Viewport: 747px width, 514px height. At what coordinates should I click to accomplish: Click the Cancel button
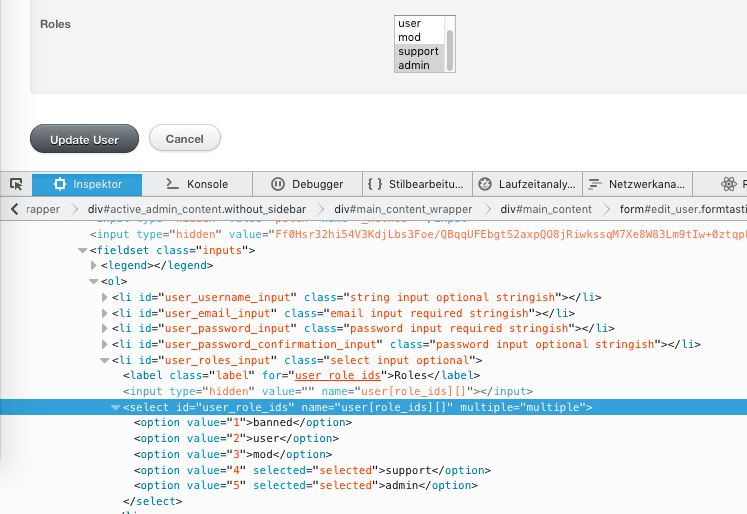point(185,138)
